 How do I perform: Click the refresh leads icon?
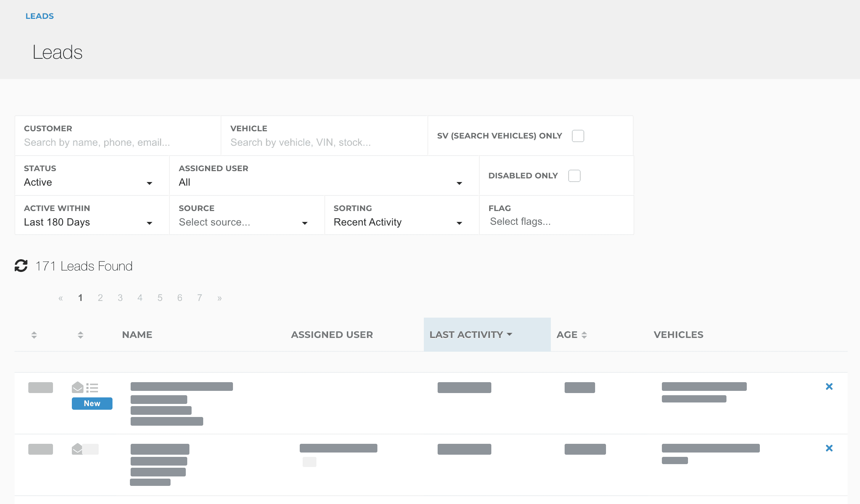point(21,266)
